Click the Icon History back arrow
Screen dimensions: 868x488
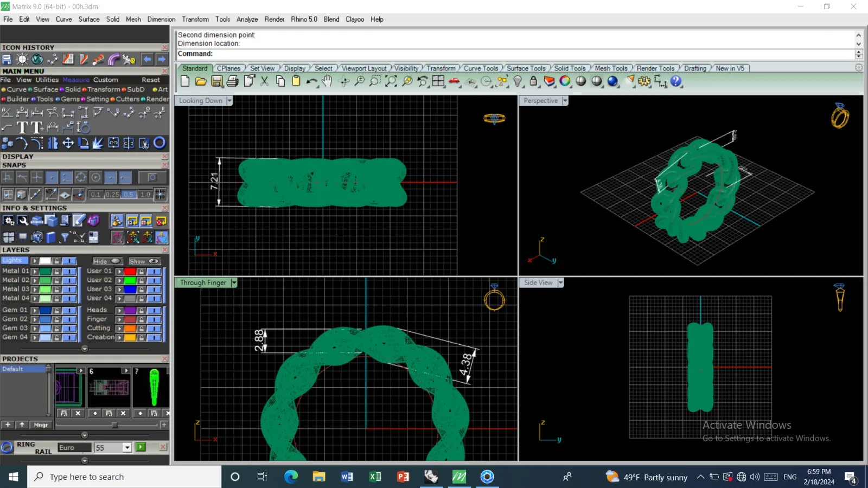(147, 59)
